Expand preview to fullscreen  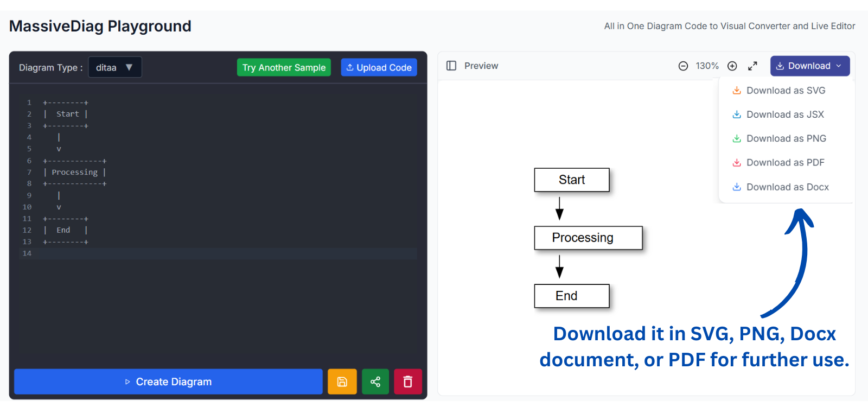click(x=752, y=66)
